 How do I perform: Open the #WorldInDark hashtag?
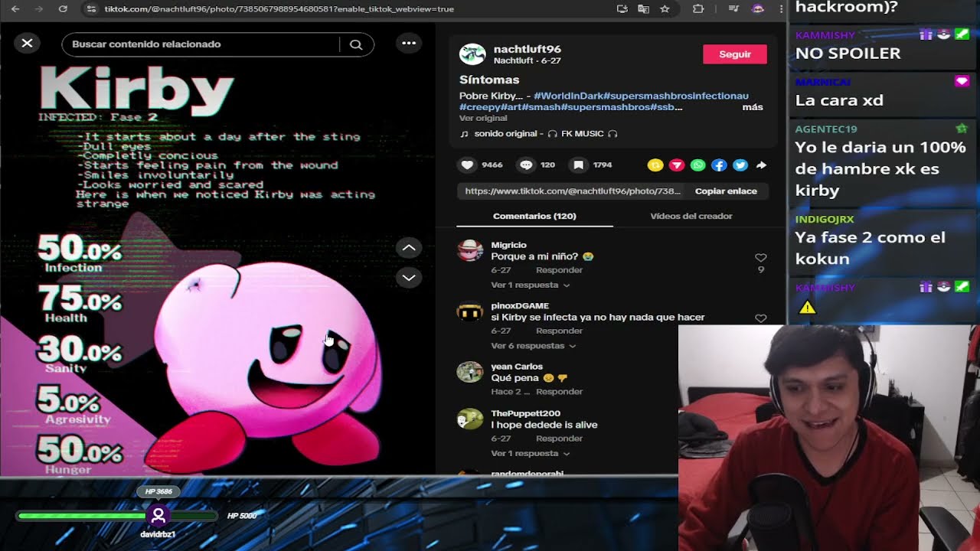tap(568, 96)
